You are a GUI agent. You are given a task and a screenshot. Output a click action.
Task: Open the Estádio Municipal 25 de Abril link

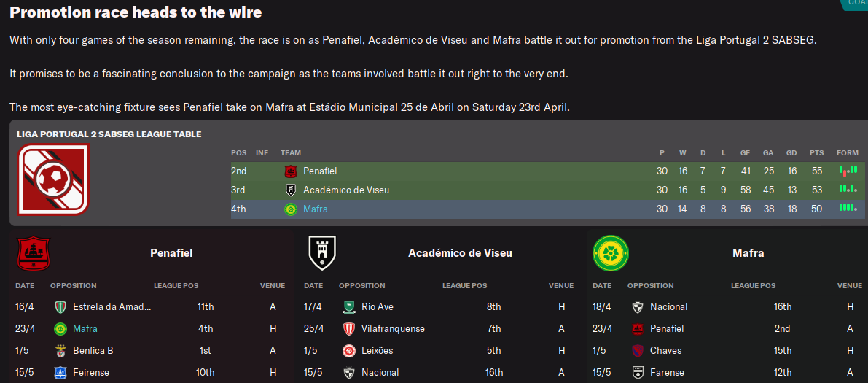pos(381,107)
